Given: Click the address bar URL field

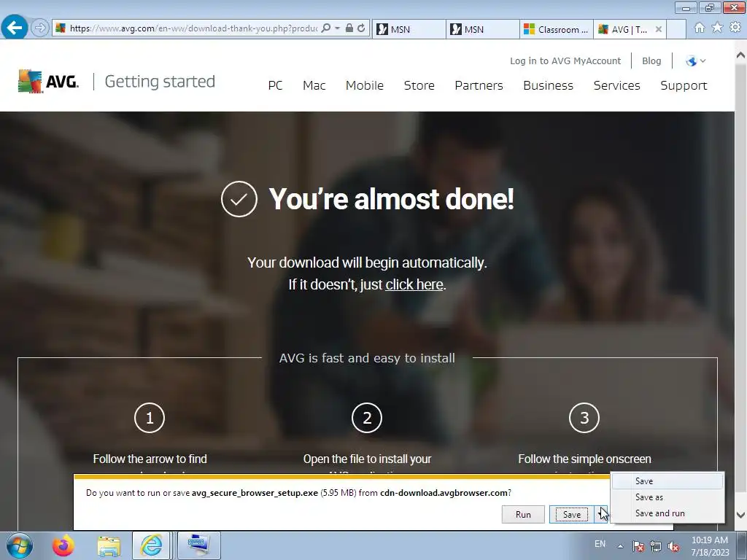Looking at the screenshot, I should pyautogui.click(x=193, y=28).
